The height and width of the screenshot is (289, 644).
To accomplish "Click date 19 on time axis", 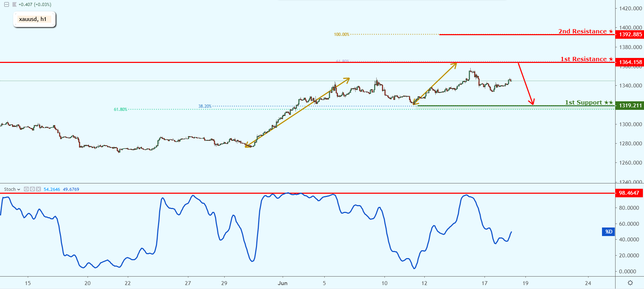I will pyautogui.click(x=525, y=283).
